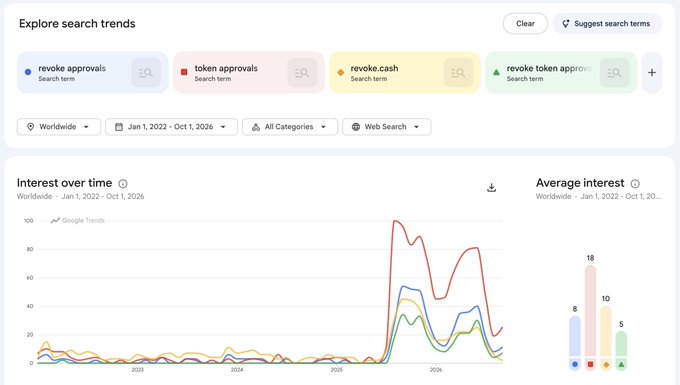Open Suggest search terms
Image resolution: width=680 pixels, height=385 pixels.
coord(607,23)
